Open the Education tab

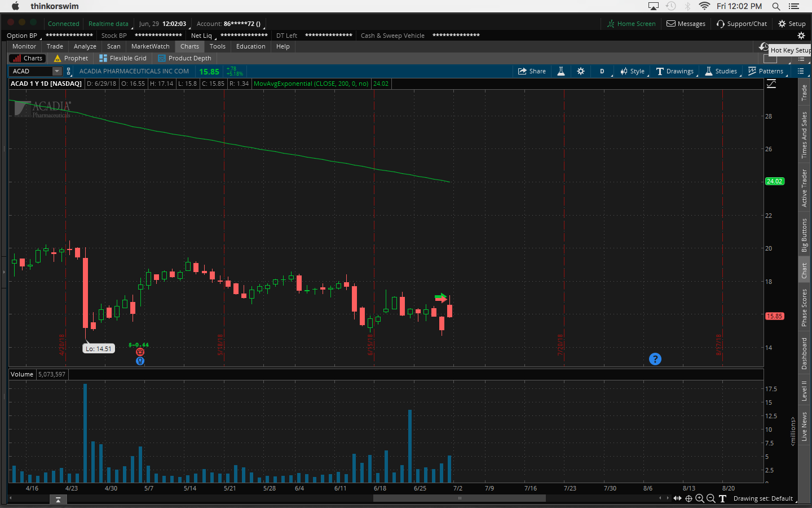[x=251, y=46]
